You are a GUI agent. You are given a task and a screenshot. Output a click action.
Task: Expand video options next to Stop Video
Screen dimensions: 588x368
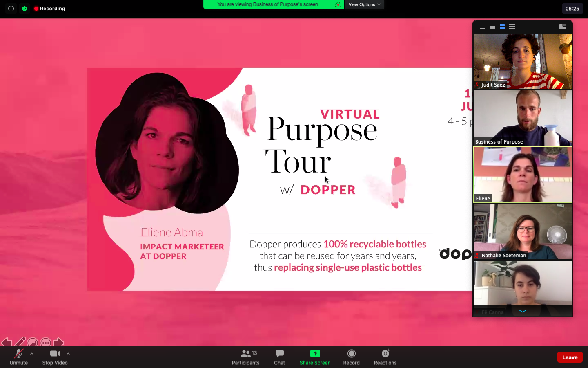click(x=68, y=354)
